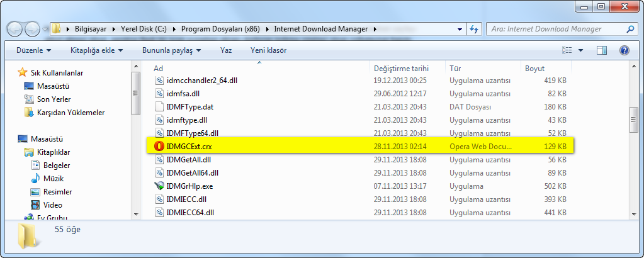644x258 pixels.
Task: Expand arrow after Program Dosyaları (x86) breadcrumb
Action: pos(267,29)
